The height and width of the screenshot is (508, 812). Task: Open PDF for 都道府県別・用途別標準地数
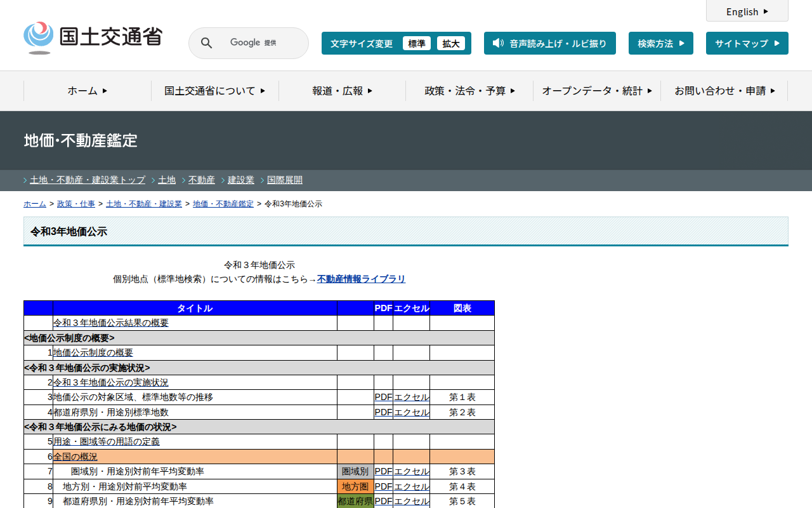(x=383, y=412)
